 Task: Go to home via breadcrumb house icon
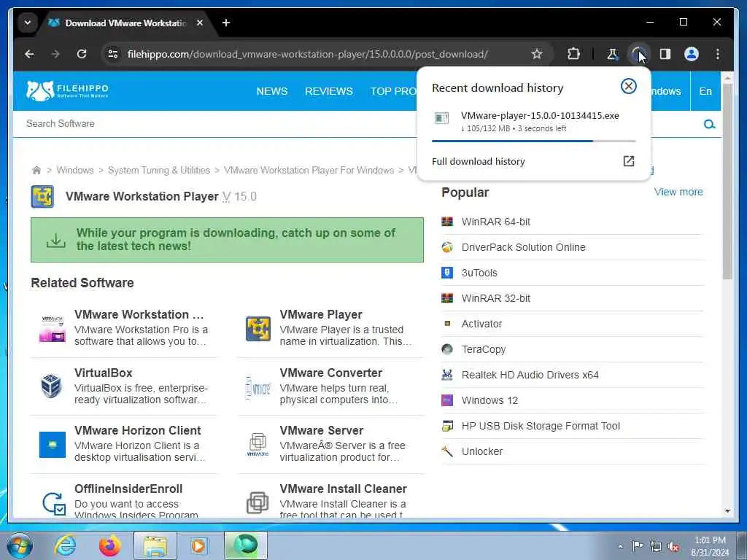pyautogui.click(x=36, y=170)
